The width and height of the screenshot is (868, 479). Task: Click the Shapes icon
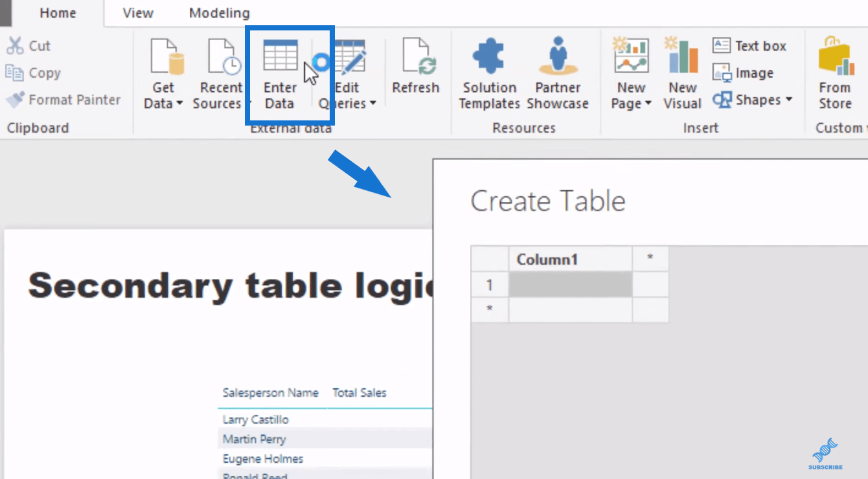coord(722,100)
